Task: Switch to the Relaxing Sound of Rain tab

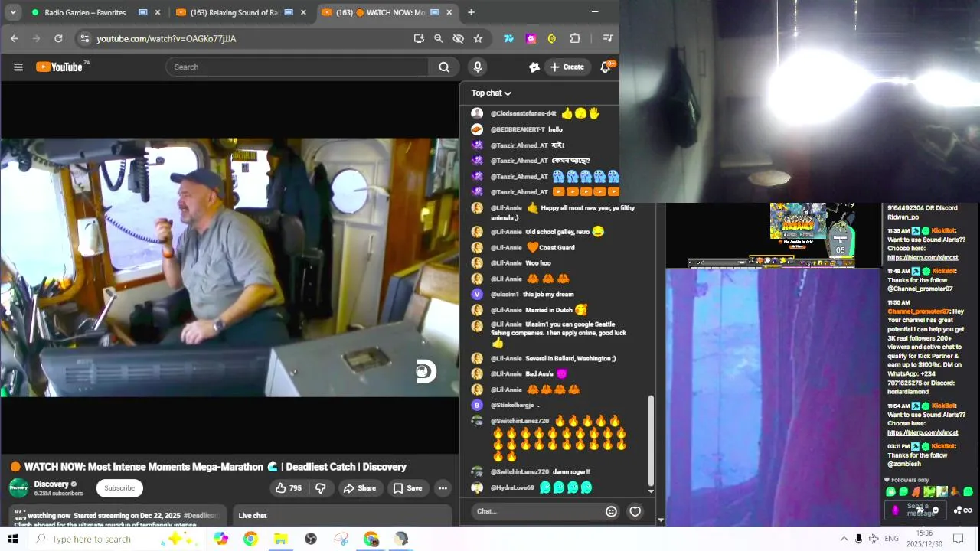Action: click(x=234, y=13)
